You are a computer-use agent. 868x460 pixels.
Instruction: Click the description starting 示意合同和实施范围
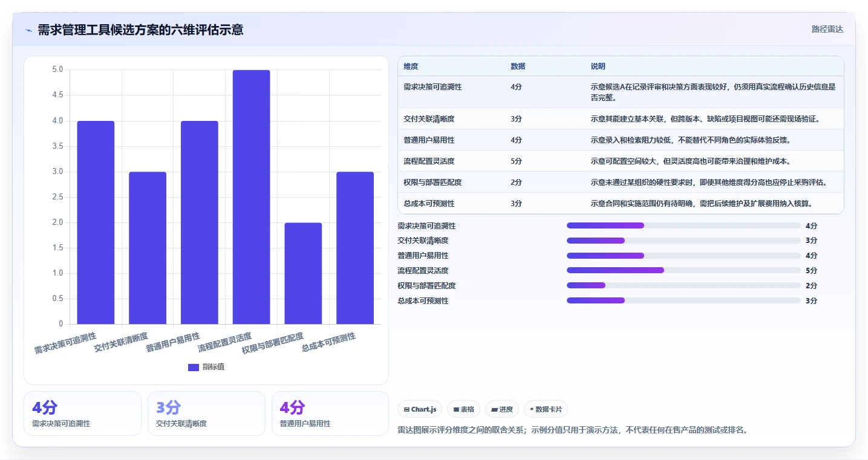(702, 204)
